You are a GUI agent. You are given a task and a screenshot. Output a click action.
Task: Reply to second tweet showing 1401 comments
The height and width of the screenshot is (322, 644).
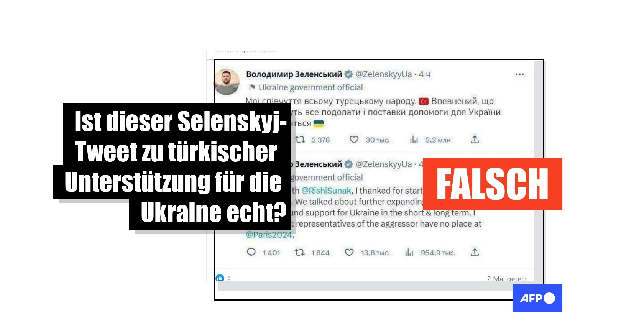pos(251,252)
